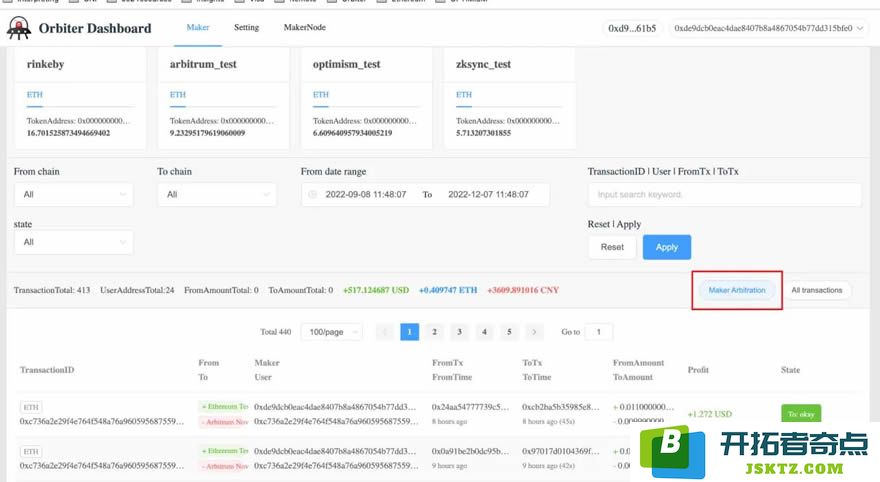The width and height of the screenshot is (880, 482).
Task: Select the Maker Arbitration filter
Action: (737, 290)
